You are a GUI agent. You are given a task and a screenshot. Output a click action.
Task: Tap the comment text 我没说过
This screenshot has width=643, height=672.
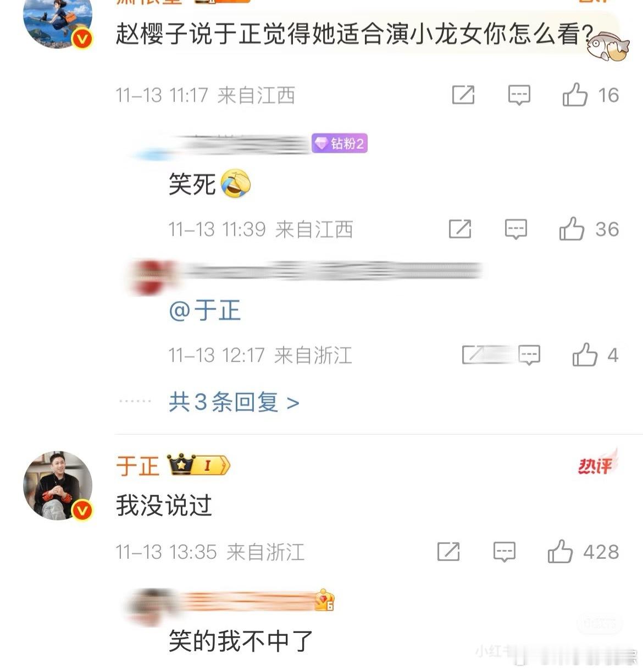(x=164, y=505)
